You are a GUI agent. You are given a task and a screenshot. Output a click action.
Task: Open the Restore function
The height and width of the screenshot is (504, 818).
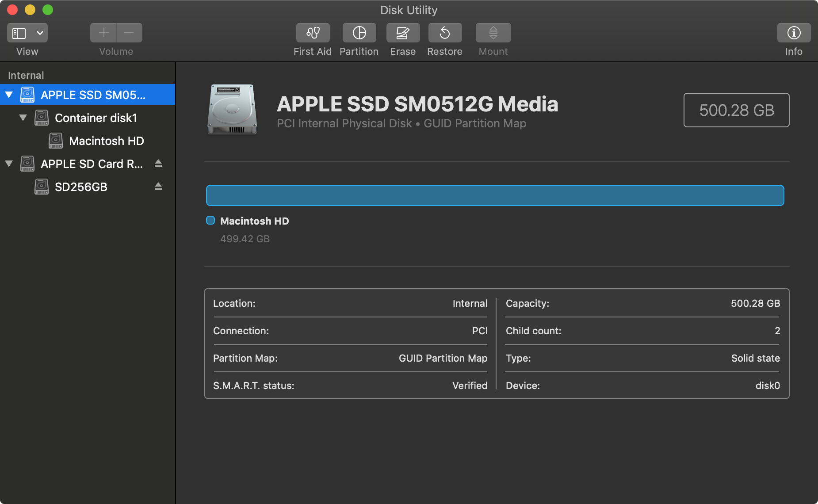click(445, 33)
